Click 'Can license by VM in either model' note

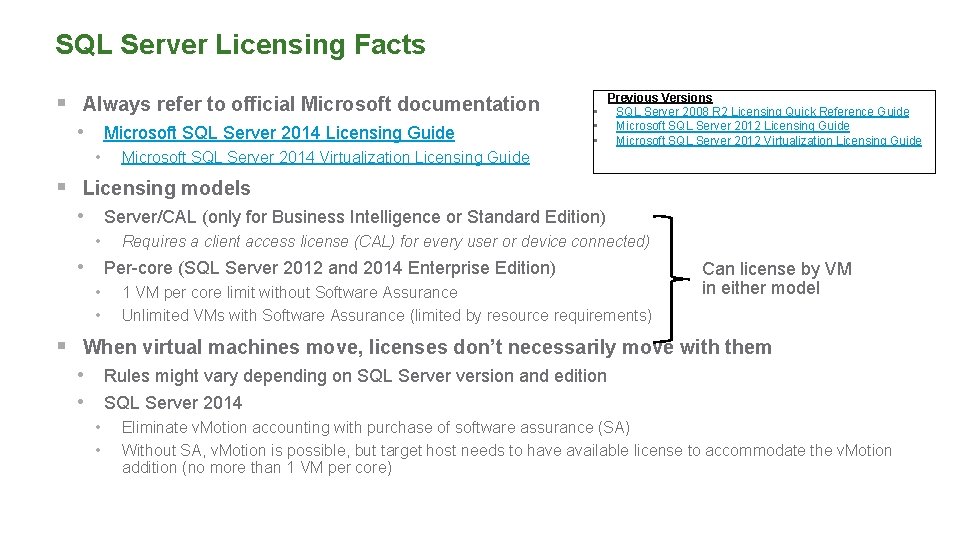click(776, 278)
